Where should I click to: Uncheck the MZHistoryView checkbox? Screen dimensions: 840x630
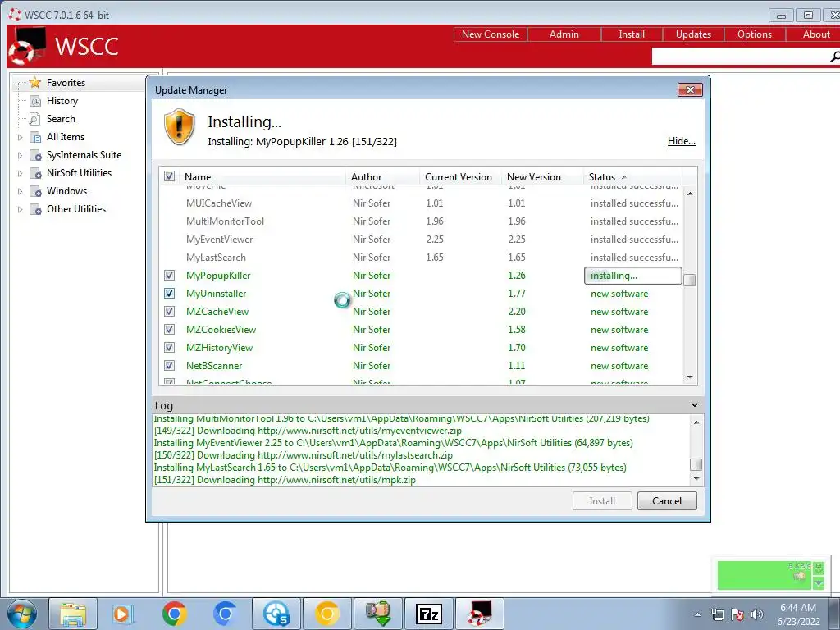[x=169, y=348]
